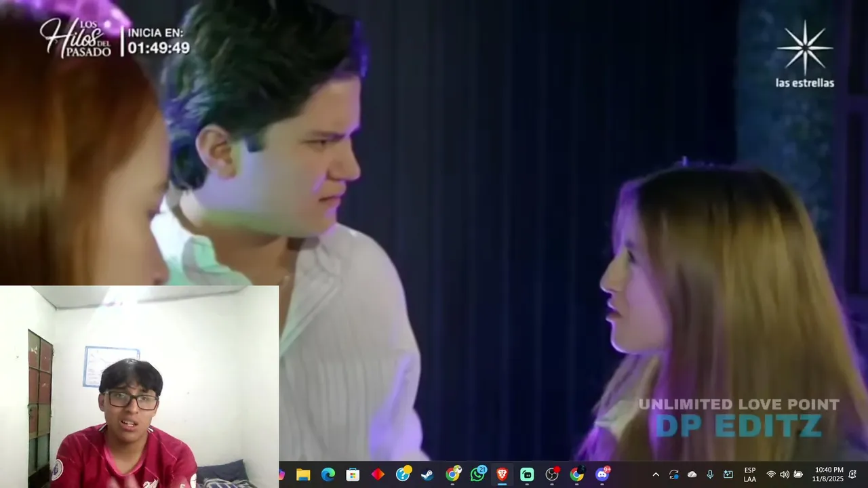
Task: Open the blue globe app with yellow badge
Action: (403, 474)
